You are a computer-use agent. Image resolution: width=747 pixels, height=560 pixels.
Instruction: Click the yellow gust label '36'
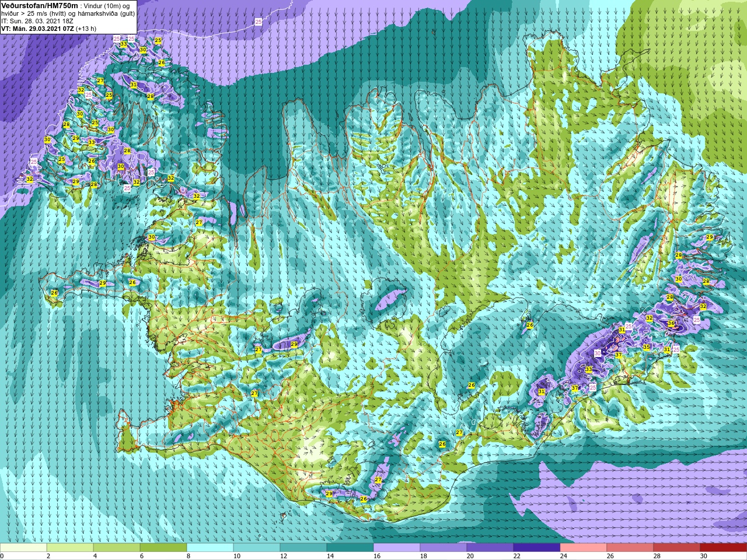[x=671, y=324]
